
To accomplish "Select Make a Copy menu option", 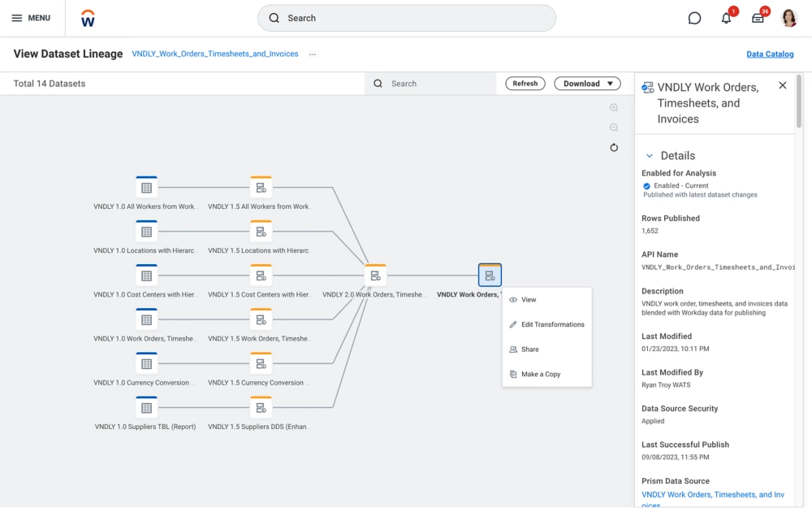I will click(540, 374).
